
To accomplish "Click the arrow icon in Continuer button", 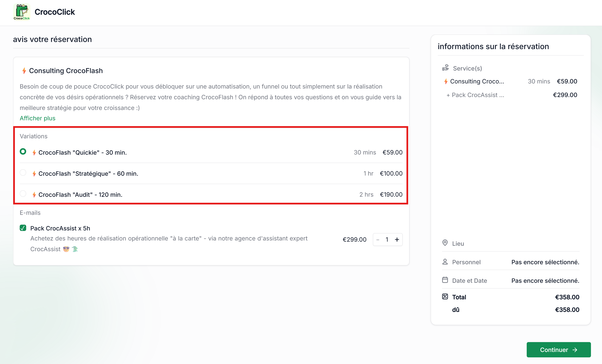I will [575, 350].
